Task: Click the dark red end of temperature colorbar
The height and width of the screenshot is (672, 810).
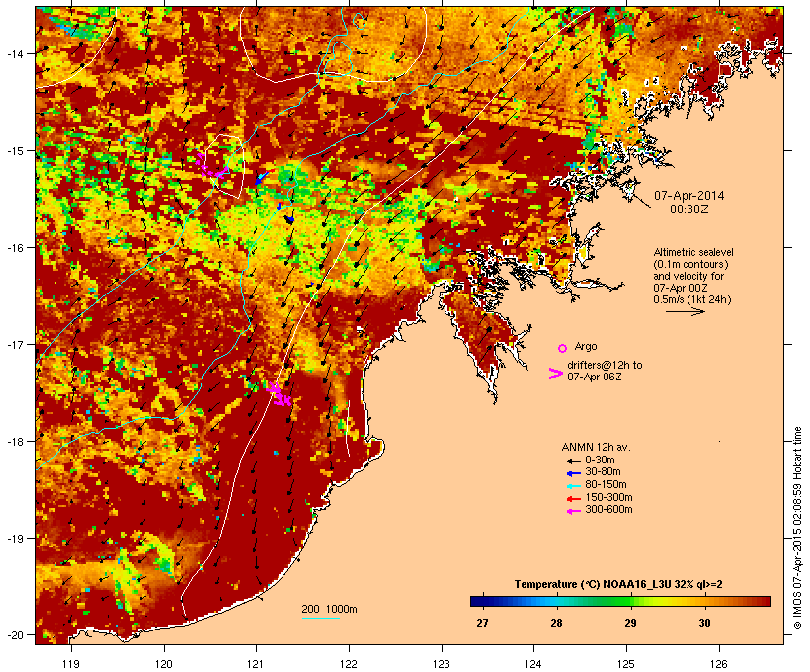Action: (x=767, y=601)
